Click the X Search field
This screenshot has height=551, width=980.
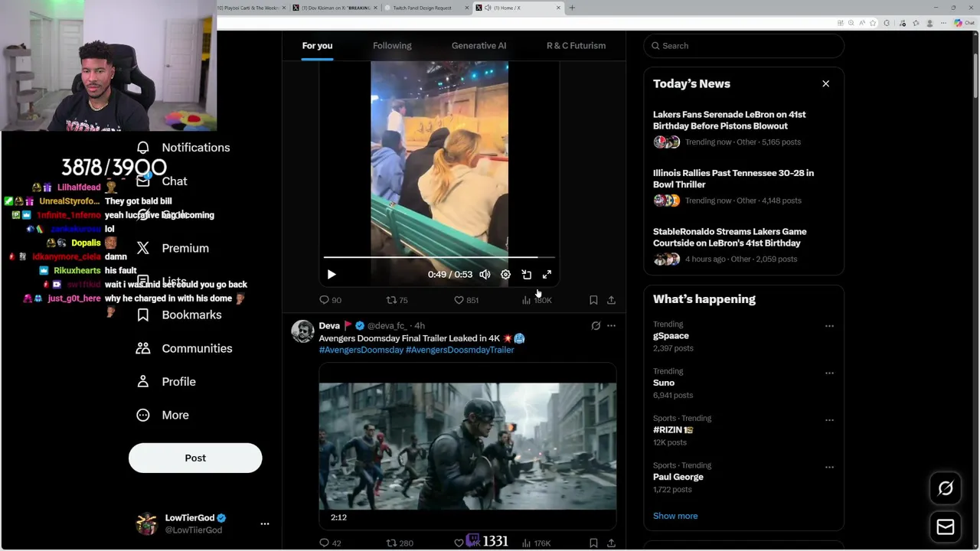pos(743,46)
